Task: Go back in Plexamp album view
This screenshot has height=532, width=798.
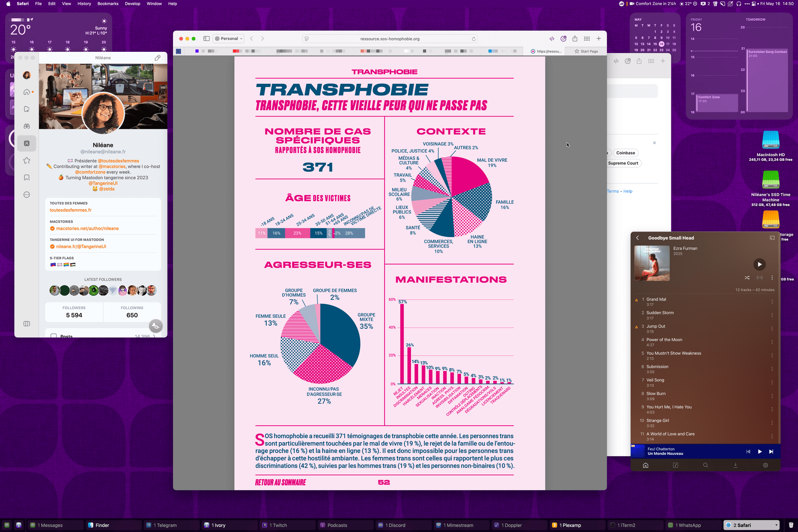Action: [637, 238]
